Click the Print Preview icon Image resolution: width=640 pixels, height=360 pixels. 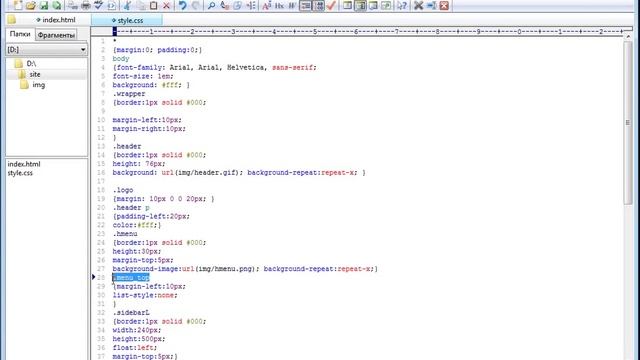click(x=73, y=5)
